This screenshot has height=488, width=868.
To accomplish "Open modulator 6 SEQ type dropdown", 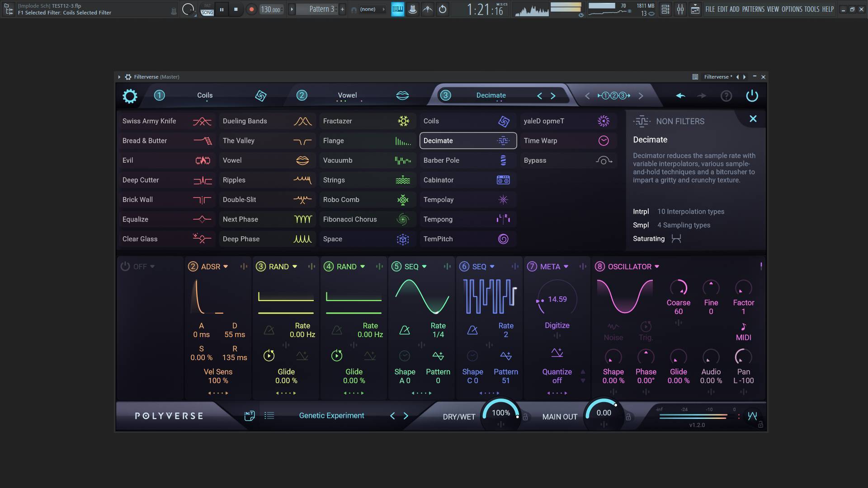I will pyautogui.click(x=492, y=267).
